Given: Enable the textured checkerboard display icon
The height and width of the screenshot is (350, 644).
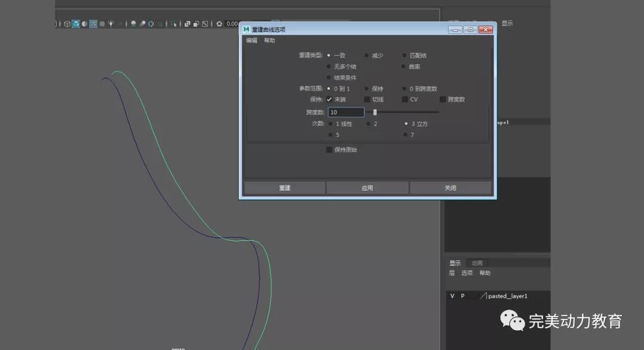Looking at the screenshot, I should pos(102,24).
